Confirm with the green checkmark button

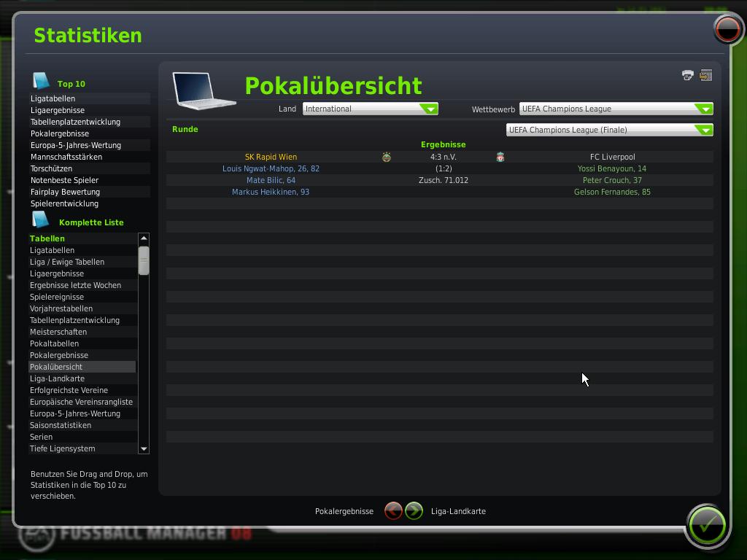point(707,526)
